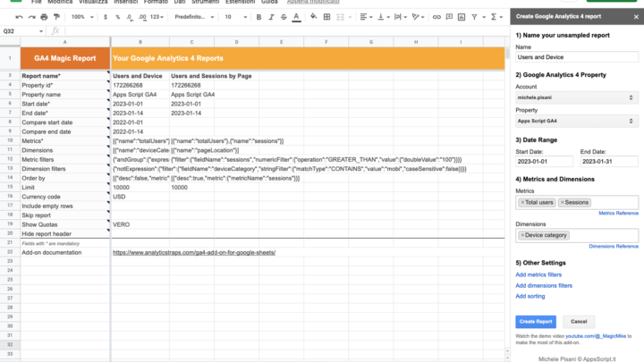
Task: Open the Account select in sidebar
Action: pyautogui.click(x=577, y=97)
